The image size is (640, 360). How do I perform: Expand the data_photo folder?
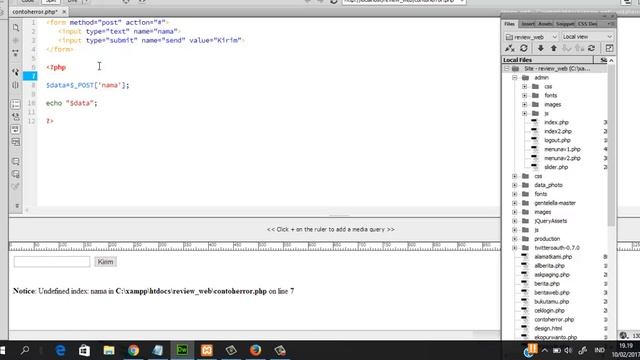(x=515, y=185)
